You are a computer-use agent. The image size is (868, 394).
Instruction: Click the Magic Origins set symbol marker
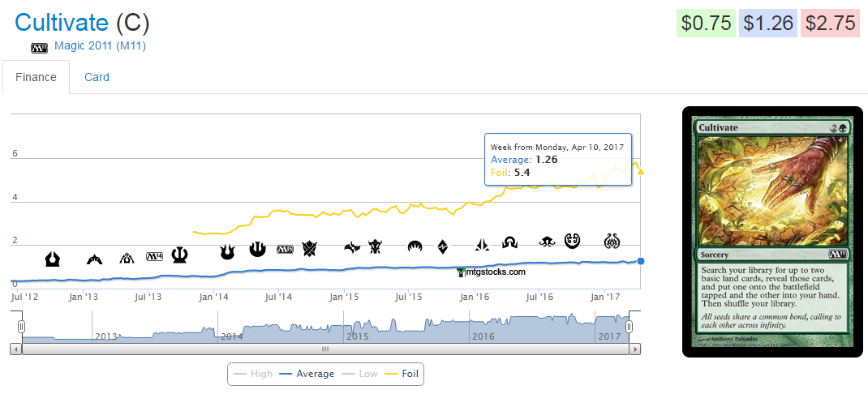tap(415, 246)
